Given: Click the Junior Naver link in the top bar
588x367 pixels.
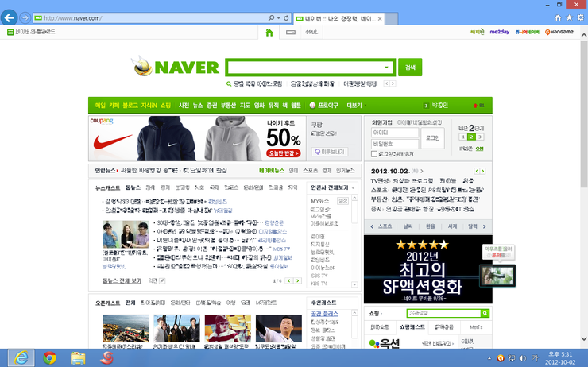Looking at the screenshot, I should [x=527, y=33].
